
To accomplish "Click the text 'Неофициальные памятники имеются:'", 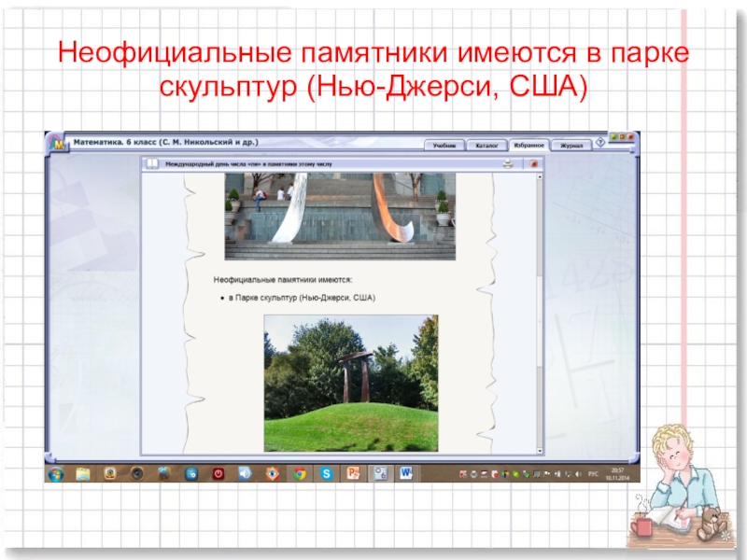I will 283,280.
